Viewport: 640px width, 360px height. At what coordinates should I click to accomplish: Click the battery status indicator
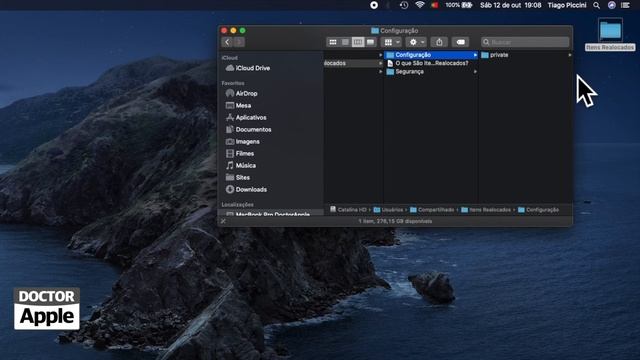tap(458, 5)
